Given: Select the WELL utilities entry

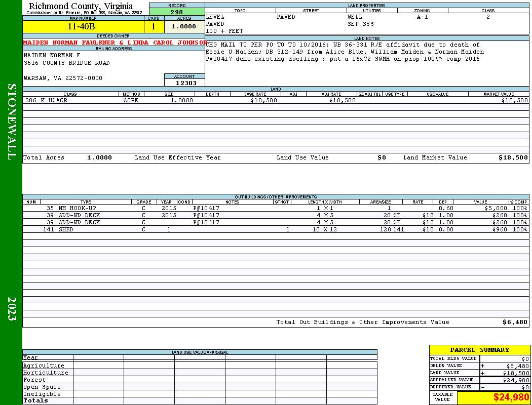Looking at the screenshot, I should pyautogui.click(x=355, y=17).
